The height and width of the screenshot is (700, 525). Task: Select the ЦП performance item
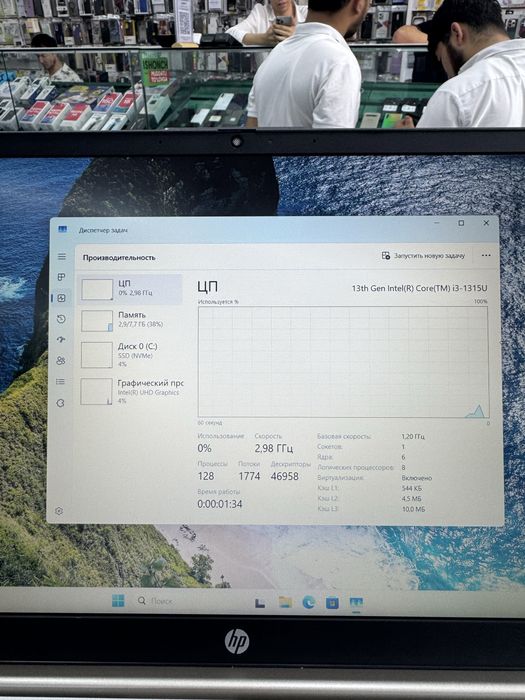[130, 289]
